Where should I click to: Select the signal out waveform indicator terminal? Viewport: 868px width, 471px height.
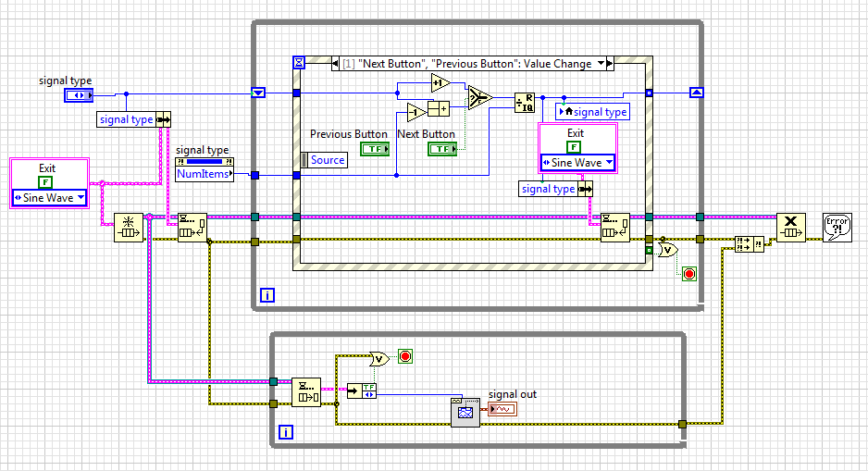tap(502, 410)
